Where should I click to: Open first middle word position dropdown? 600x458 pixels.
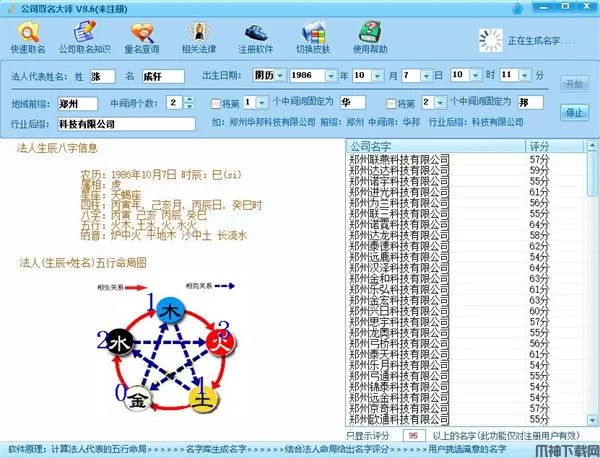tap(262, 103)
